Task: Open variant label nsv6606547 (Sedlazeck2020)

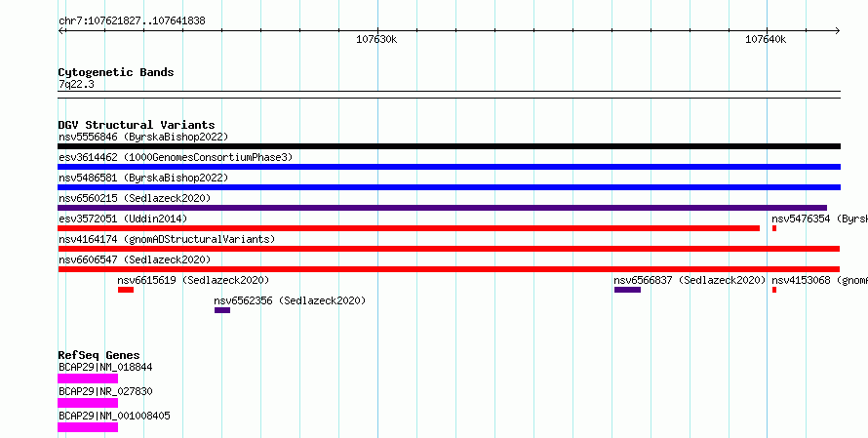Action: coord(135,259)
